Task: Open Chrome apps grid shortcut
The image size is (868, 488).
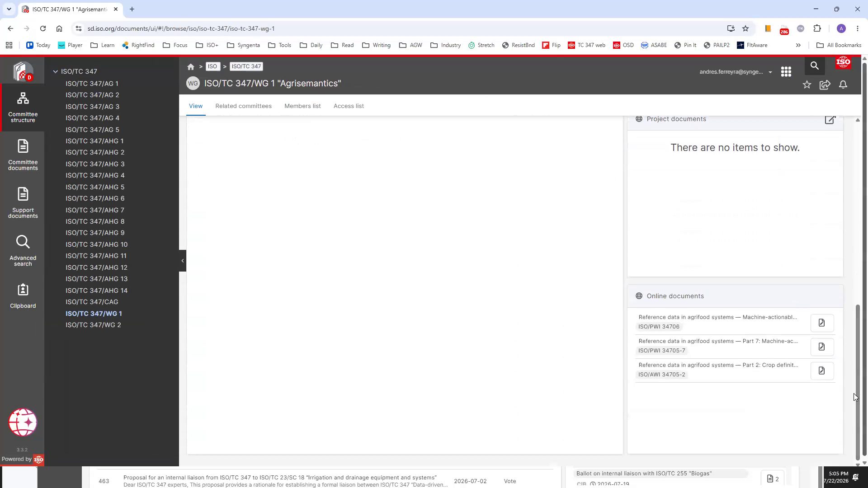Action: (9, 45)
